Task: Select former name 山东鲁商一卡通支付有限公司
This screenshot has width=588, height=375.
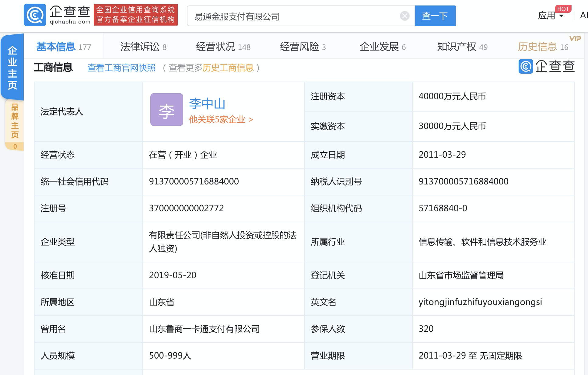Action: pos(204,329)
